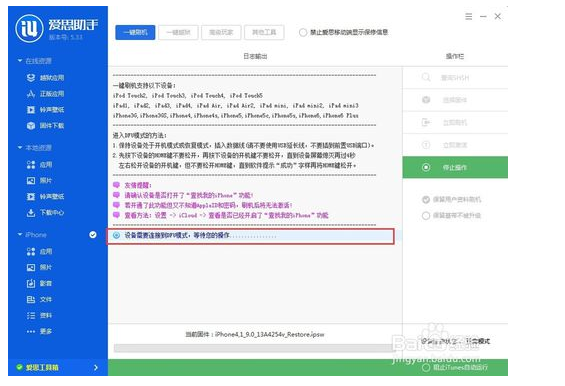Open 铃声壁纸 under 在线资源 section

click(x=45, y=110)
